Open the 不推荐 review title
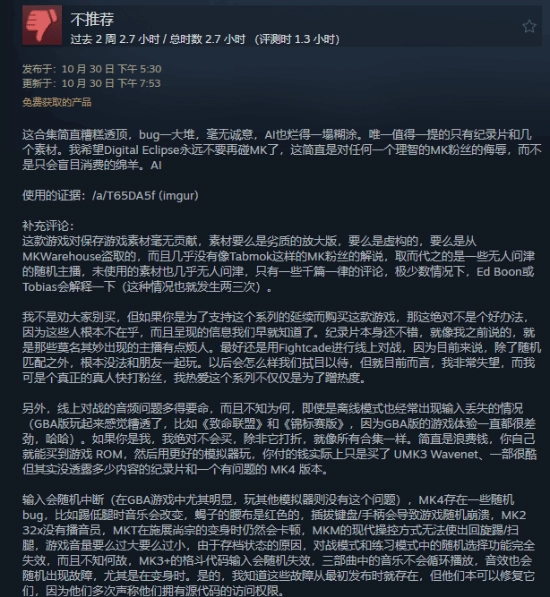This screenshot has width=550, height=597. pyautogui.click(x=92, y=19)
